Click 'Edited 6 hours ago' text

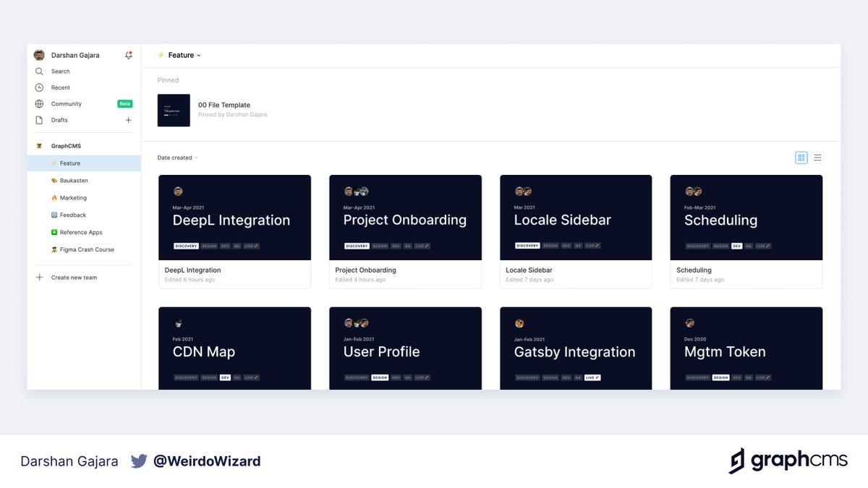pyautogui.click(x=190, y=280)
